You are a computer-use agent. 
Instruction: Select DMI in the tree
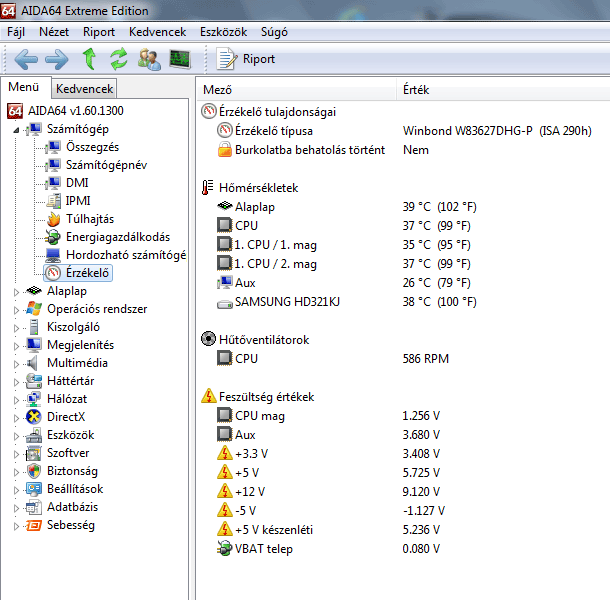[x=77, y=183]
